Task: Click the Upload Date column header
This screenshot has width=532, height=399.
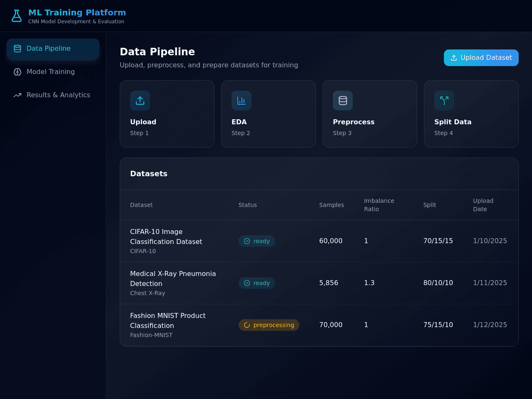Action: [x=483, y=205]
